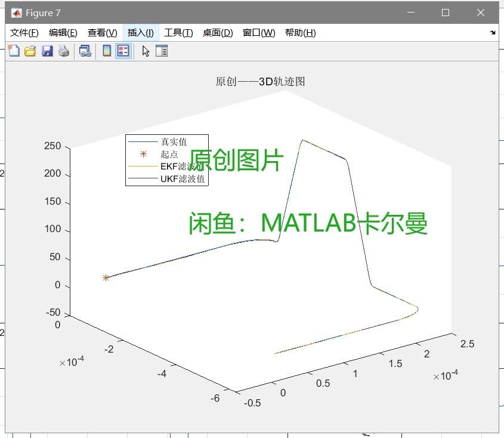The height and width of the screenshot is (438, 504).
Task: Select the plot title 原创——3D轨迹图
Action: 260,81
